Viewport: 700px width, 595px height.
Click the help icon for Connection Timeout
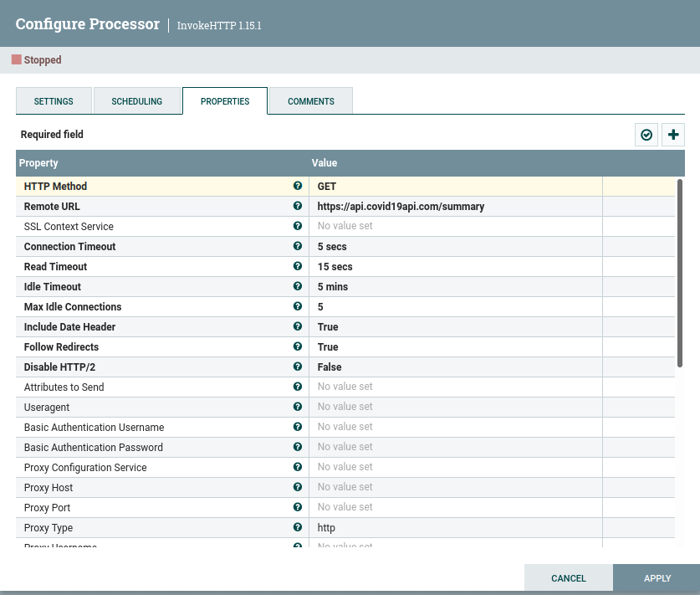(x=298, y=246)
